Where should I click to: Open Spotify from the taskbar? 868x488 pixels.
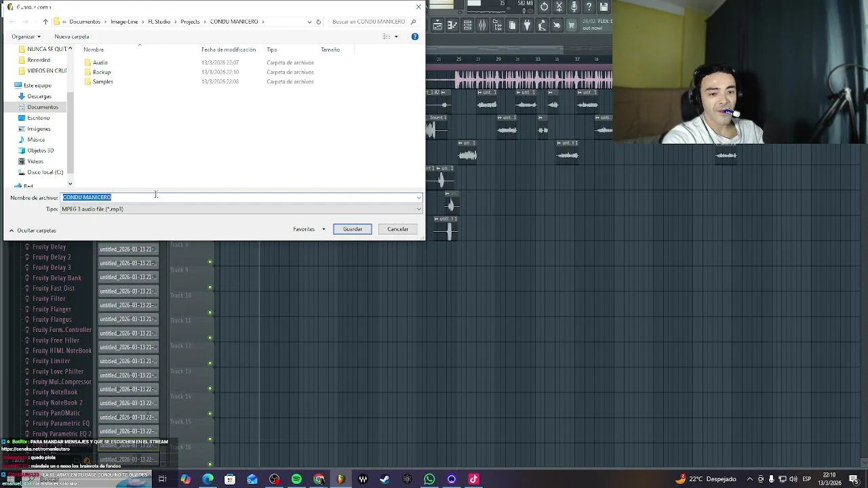(296, 479)
